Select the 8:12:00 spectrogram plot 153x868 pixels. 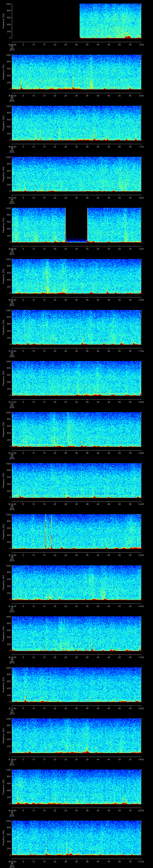[77, 429]
